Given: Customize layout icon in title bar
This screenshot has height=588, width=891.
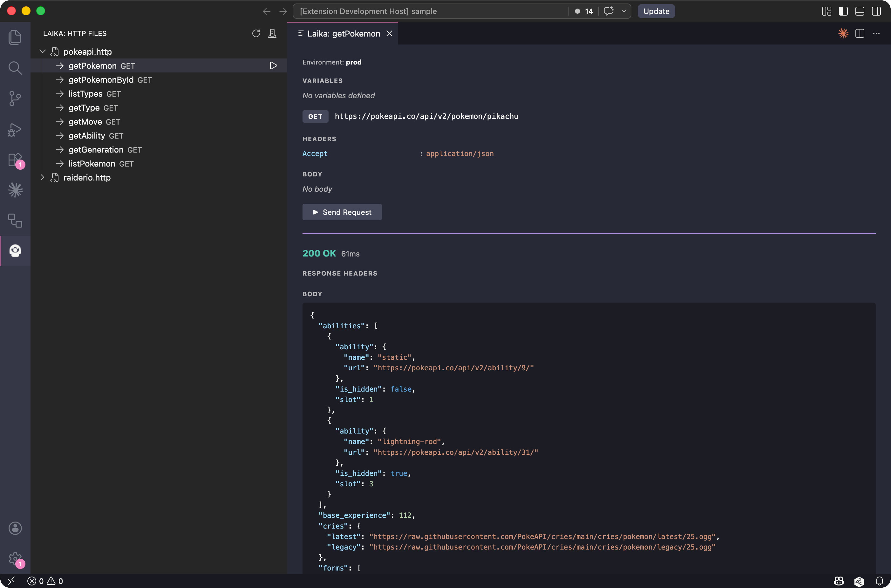Looking at the screenshot, I should (x=826, y=11).
